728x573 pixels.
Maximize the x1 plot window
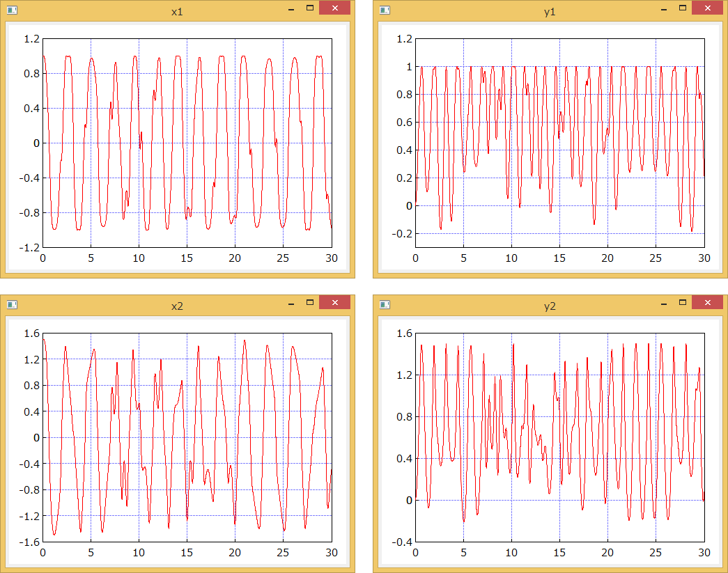pos(309,9)
